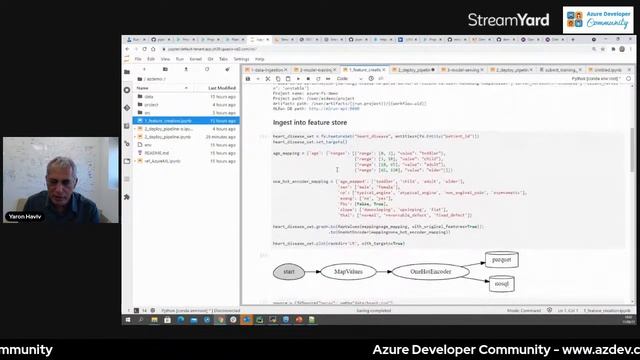Image resolution: width=640 pixels, height=360 pixels.
Task: Open the Settings menu
Action: coord(241,59)
